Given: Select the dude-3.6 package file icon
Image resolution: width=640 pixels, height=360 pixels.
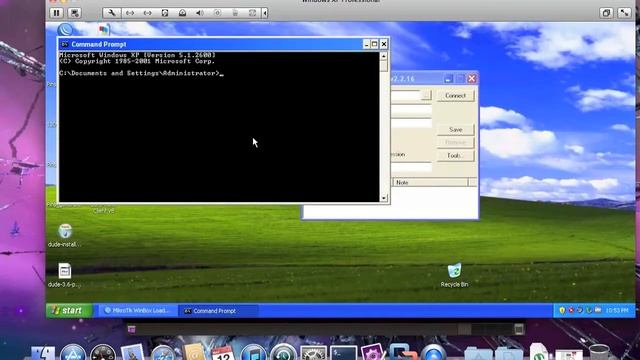Looking at the screenshot, I should pos(64,276).
